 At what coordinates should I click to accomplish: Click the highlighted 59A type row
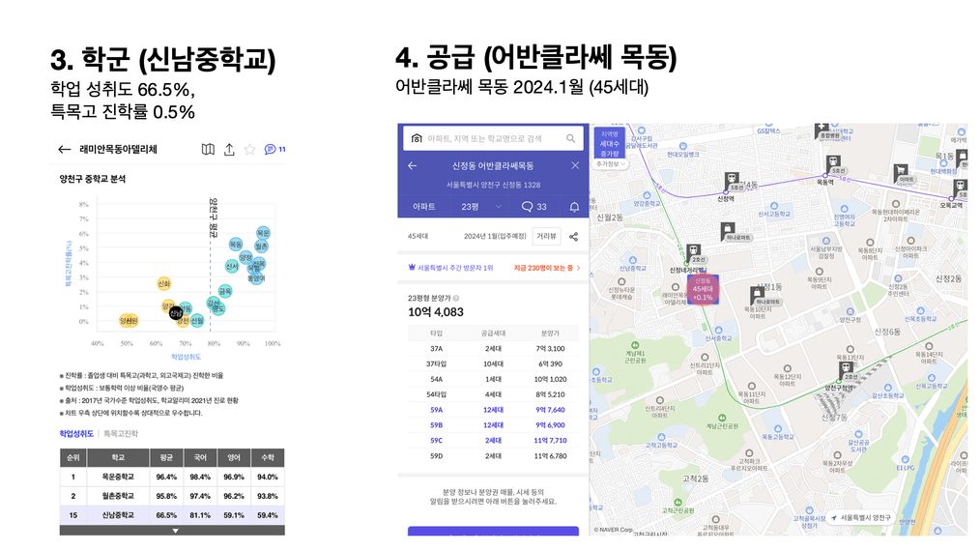tap(493, 410)
